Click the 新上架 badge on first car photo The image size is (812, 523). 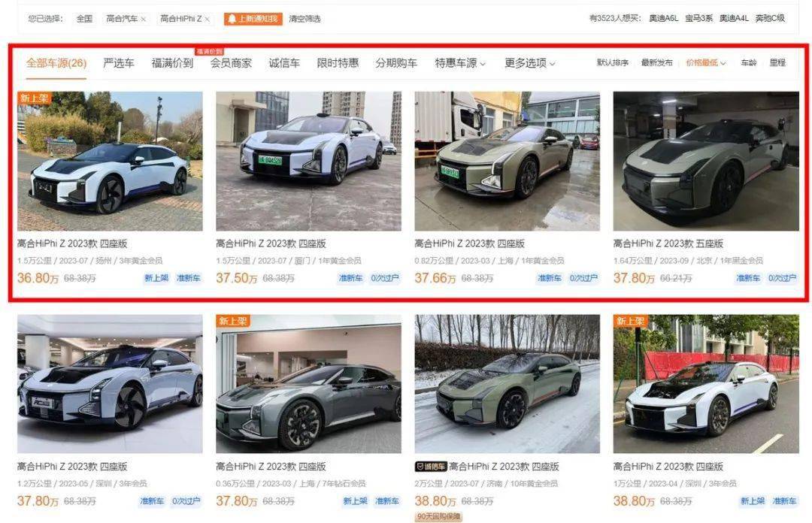click(34, 98)
